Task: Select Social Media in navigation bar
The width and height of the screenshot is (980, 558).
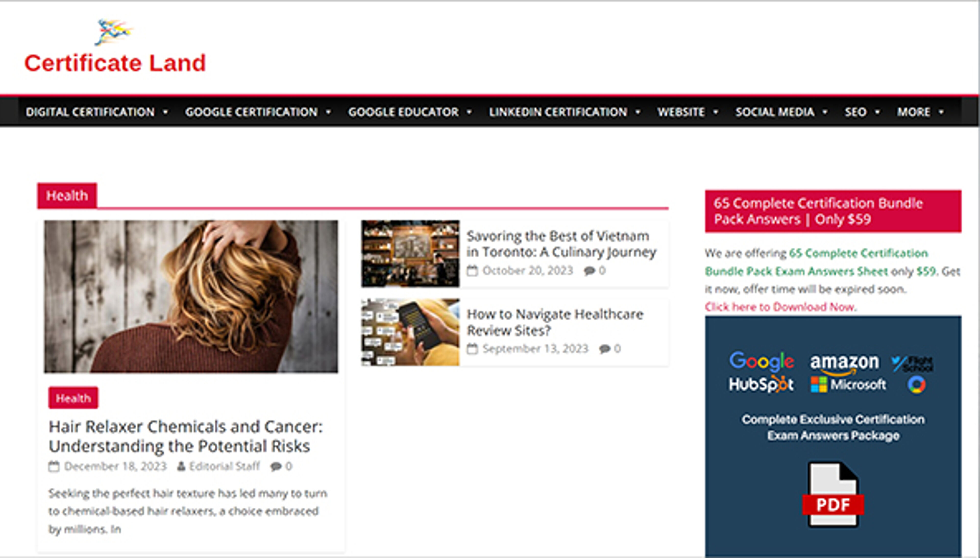Action: 775,112
